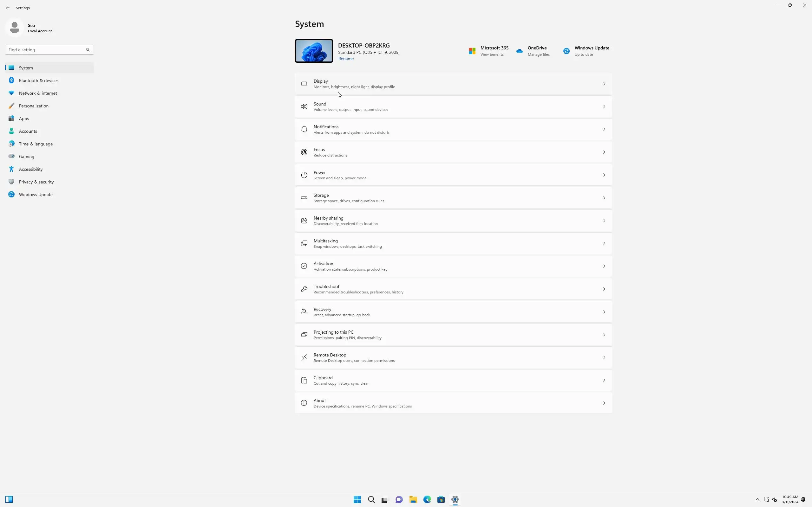The width and height of the screenshot is (812, 507).
Task: Show hidden icons in system tray
Action: (x=757, y=499)
